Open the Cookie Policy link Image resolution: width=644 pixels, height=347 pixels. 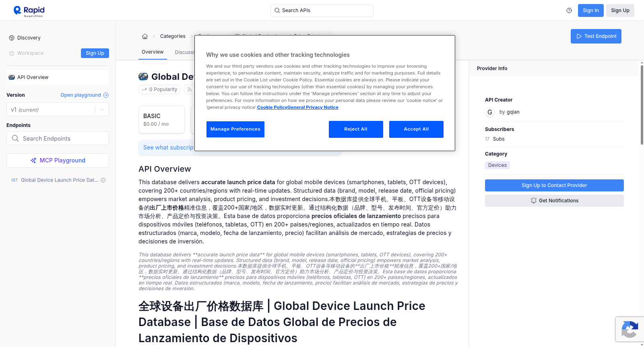tap(272, 107)
